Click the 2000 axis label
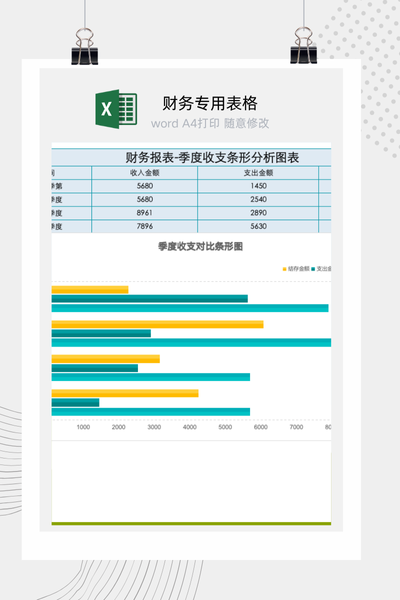Screen dimensions: 400x600 pyautogui.click(x=119, y=427)
